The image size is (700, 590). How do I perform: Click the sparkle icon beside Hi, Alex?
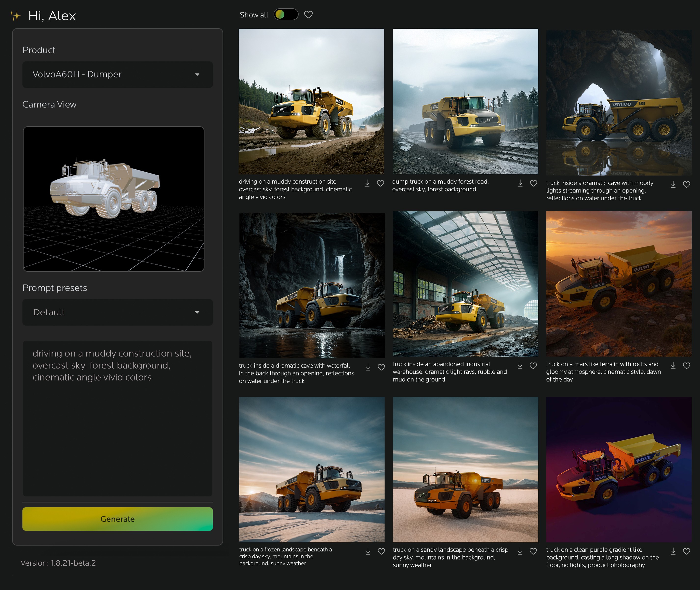[15, 16]
